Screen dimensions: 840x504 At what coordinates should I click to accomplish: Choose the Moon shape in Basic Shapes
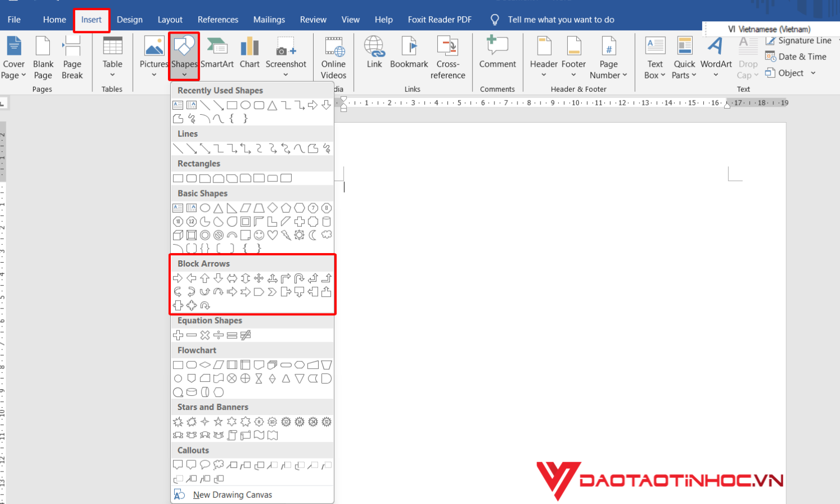point(313,235)
